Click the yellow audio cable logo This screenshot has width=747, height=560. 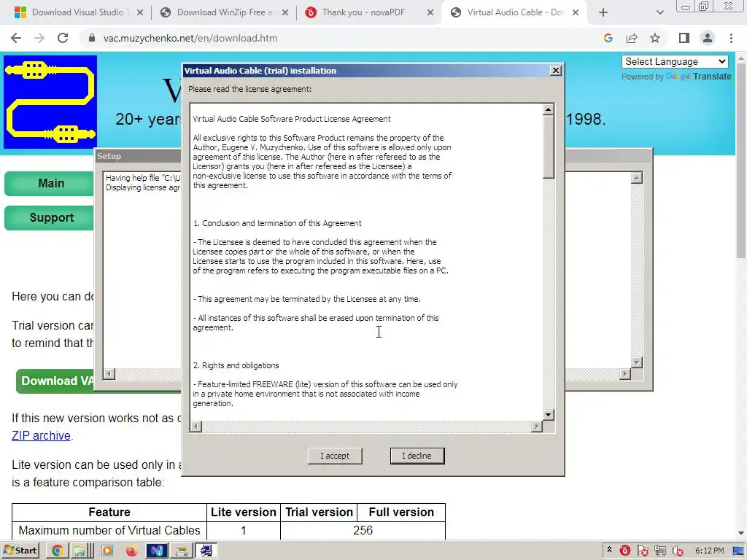pyautogui.click(x=50, y=102)
